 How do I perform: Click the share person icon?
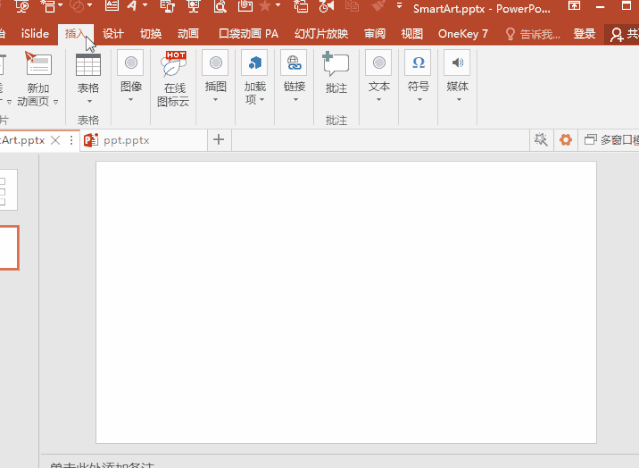(617, 35)
